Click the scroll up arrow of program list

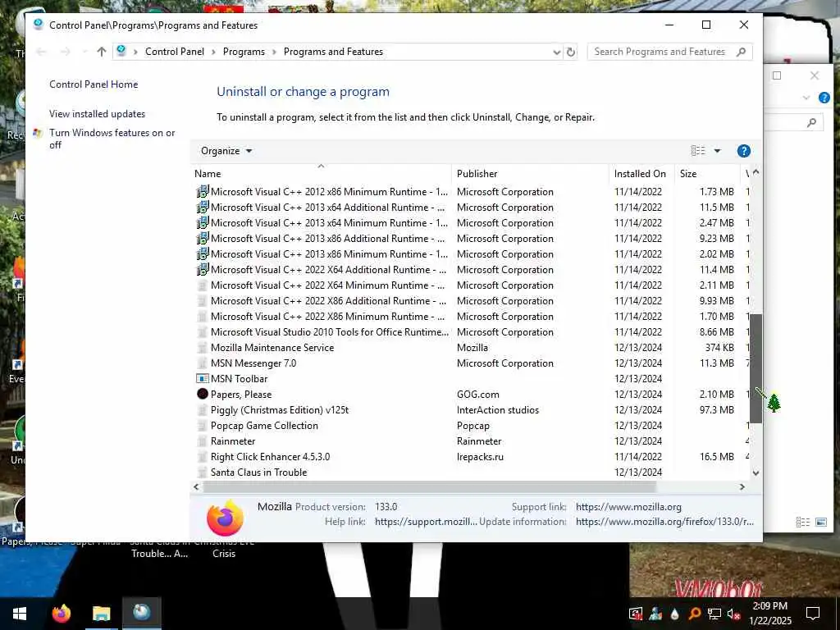point(756,172)
